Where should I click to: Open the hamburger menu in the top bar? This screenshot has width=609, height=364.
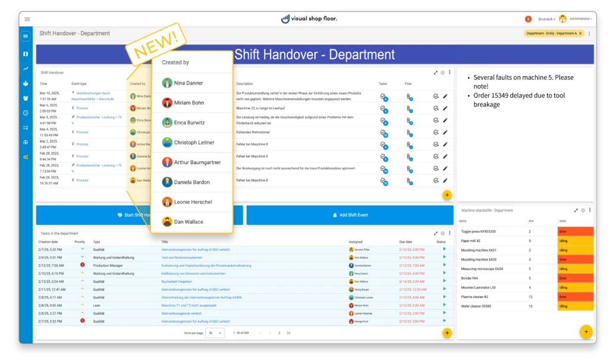[27, 19]
